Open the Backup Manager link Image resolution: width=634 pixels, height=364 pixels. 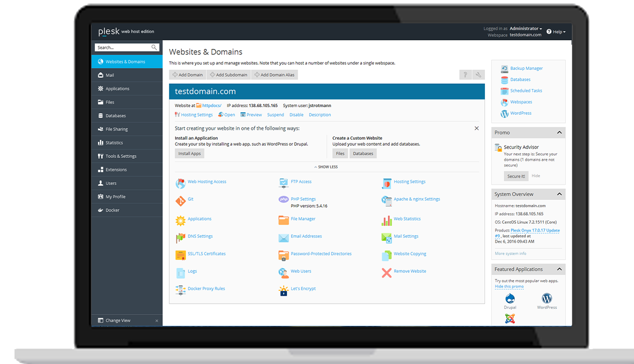[526, 68]
